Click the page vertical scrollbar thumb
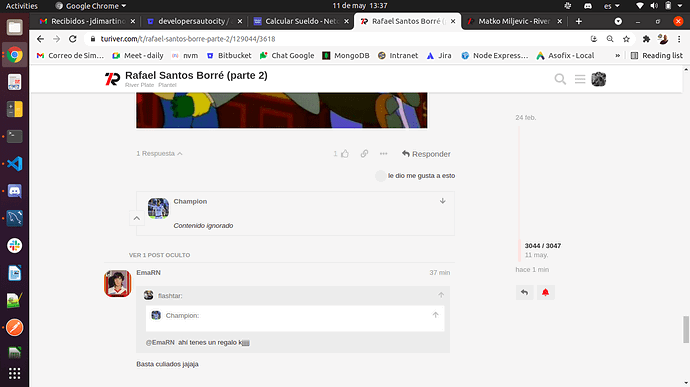 [x=686, y=329]
